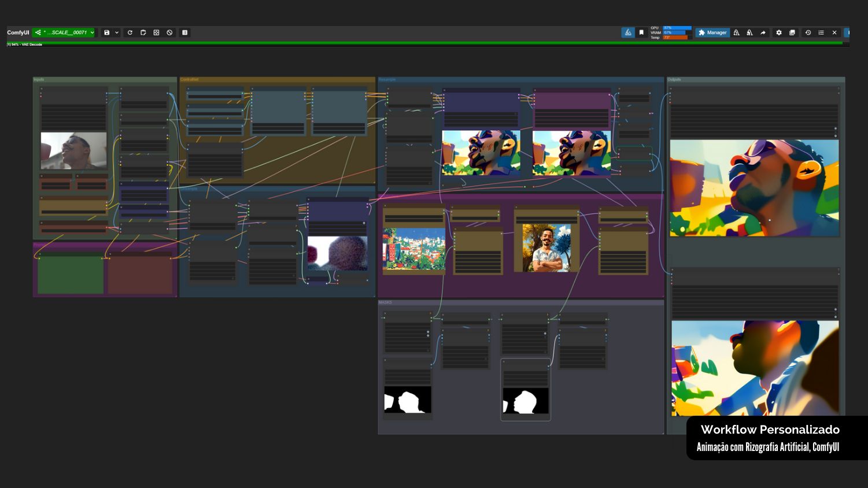Click the image gallery icon near settings

(792, 32)
